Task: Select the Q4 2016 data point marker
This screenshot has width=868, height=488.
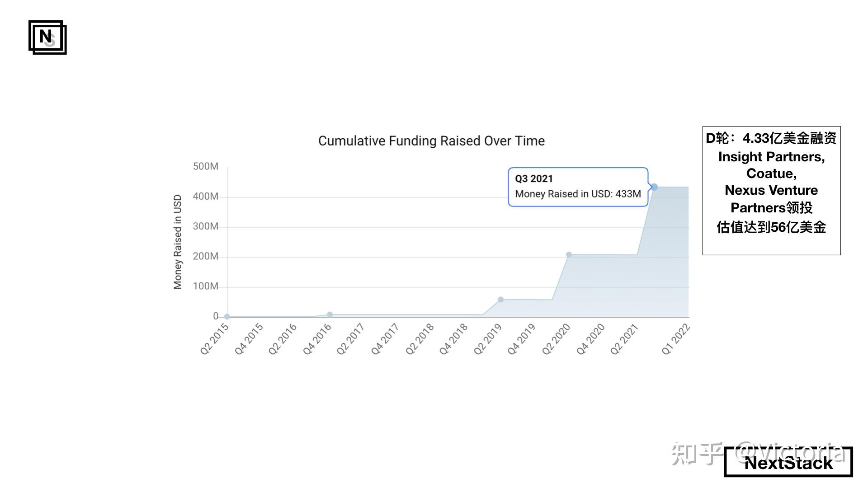Action: (x=330, y=314)
